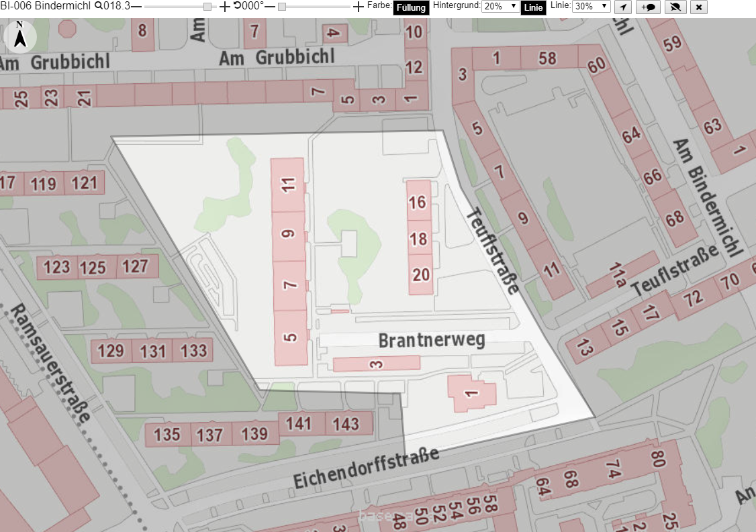Open the Hintergrund 20% dropdown

coord(500,6)
